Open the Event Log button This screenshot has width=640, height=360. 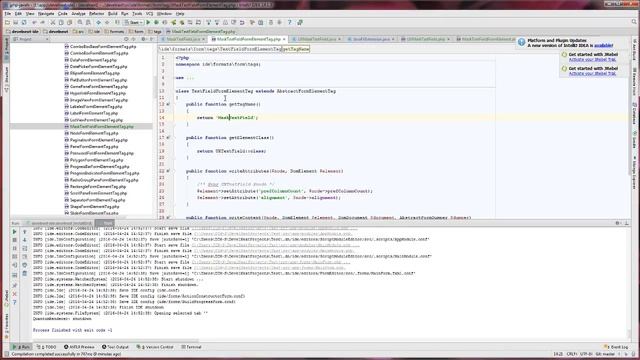pyautogui.click(x=617, y=347)
